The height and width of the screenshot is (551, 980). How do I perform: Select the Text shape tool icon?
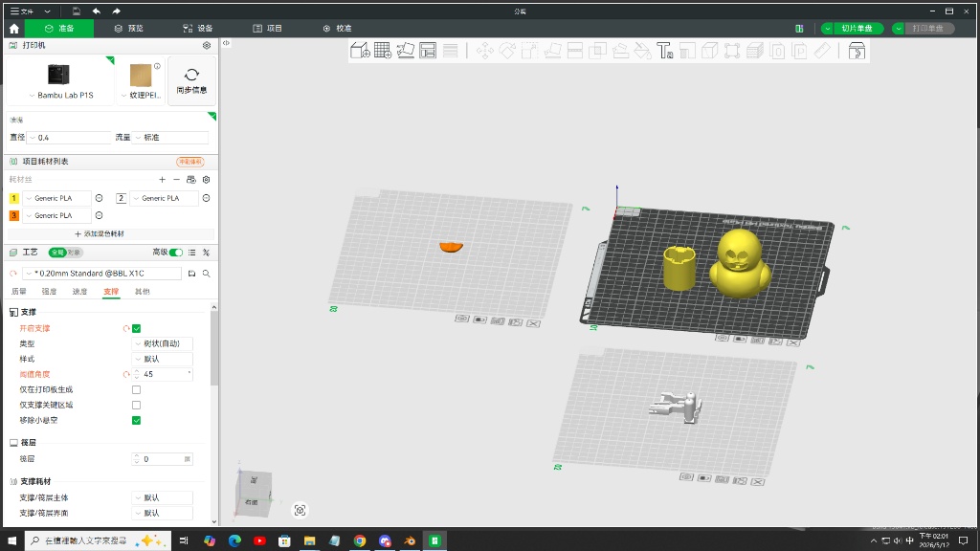(664, 51)
